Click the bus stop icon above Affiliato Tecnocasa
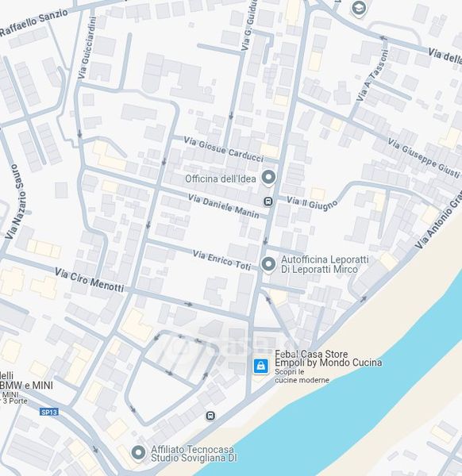Image resolution: width=462 pixels, height=476 pixels. (210, 416)
